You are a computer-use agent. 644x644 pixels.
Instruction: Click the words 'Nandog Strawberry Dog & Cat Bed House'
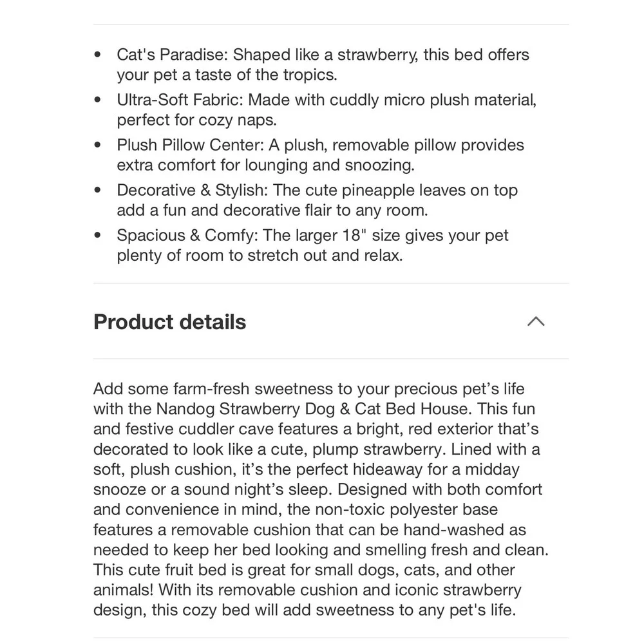click(314, 409)
